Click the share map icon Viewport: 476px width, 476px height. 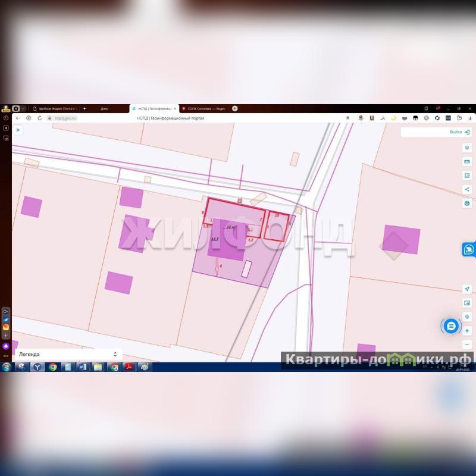pos(467,189)
